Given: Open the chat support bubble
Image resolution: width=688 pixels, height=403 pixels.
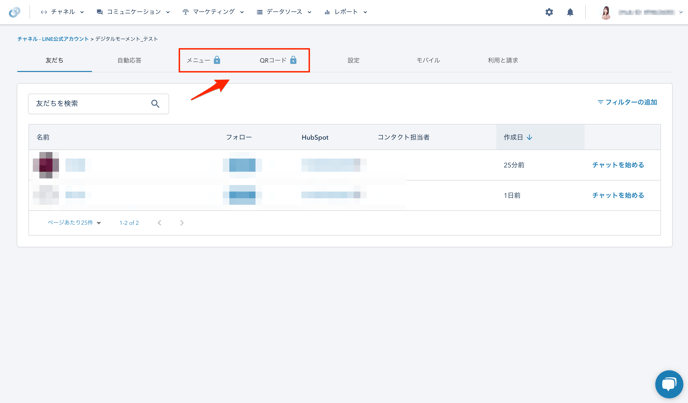Looking at the screenshot, I should click(x=668, y=384).
